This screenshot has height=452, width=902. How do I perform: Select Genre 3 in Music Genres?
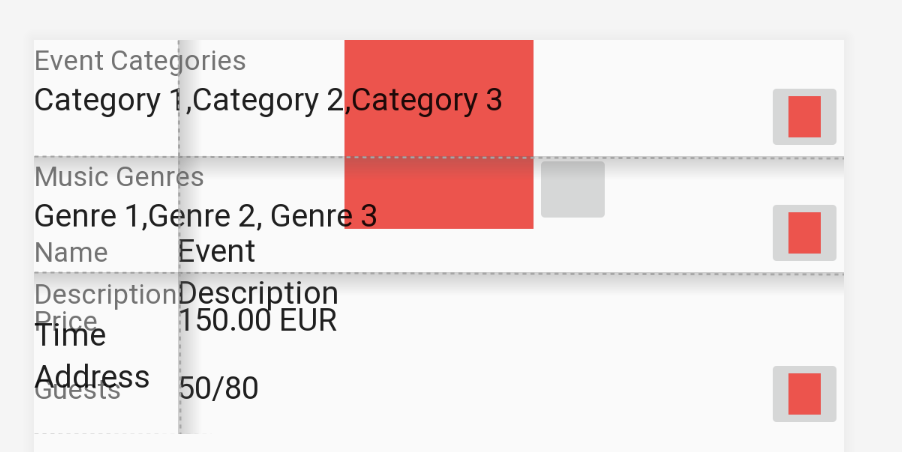click(324, 215)
